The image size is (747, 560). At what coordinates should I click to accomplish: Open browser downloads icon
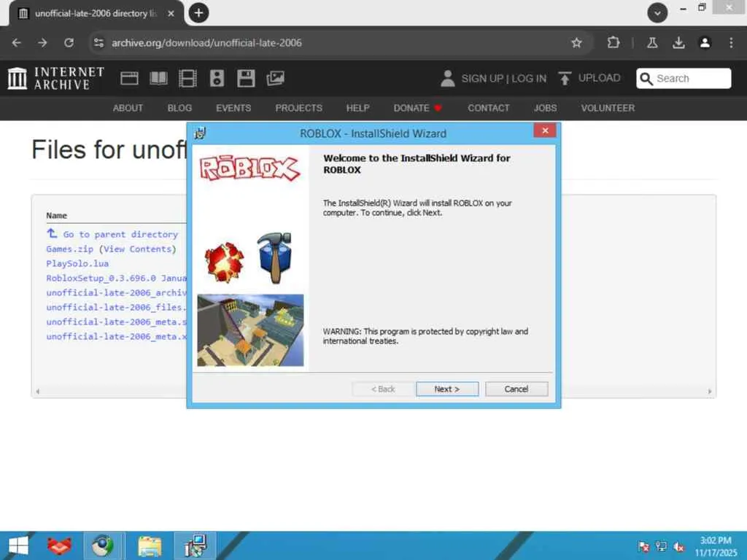(x=679, y=43)
